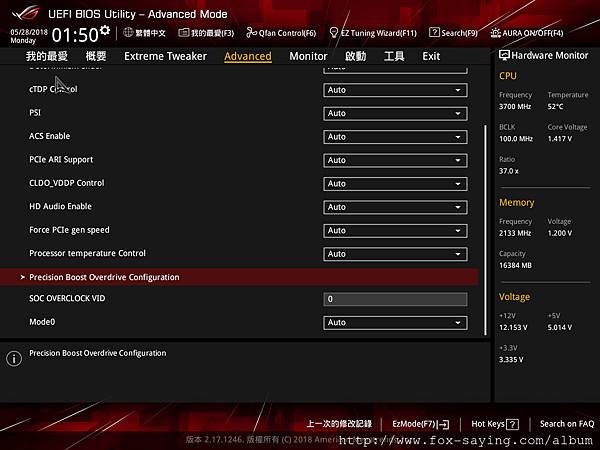Click the EzMode switch arrow icon
The width and height of the screenshot is (600, 450).
pyautogui.click(x=443, y=424)
